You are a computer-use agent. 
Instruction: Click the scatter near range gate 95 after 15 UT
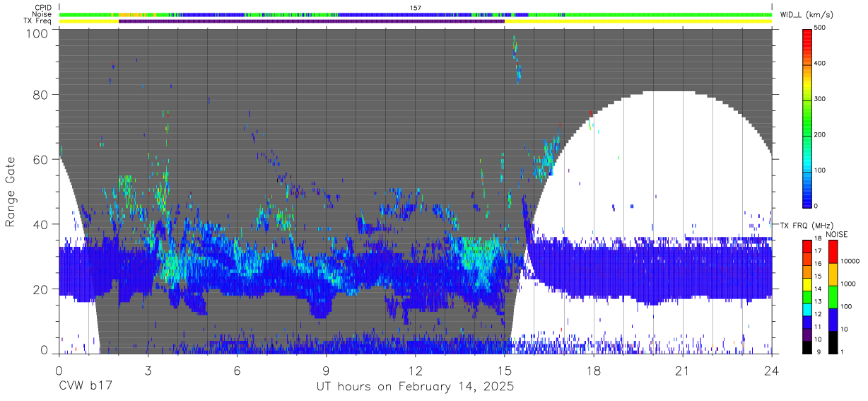click(x=517, y=59)
